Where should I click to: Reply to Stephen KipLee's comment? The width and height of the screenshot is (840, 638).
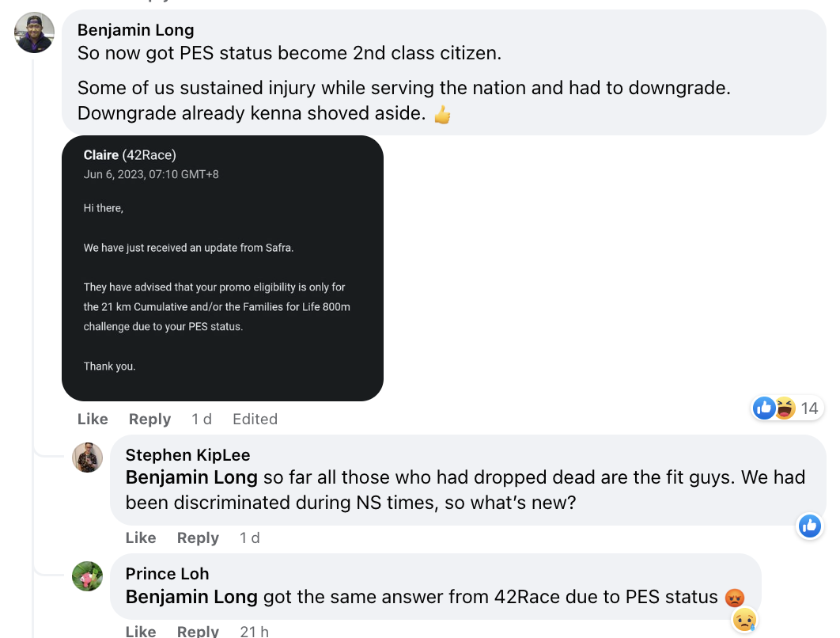pyautogui.click(x=198, y=538)
